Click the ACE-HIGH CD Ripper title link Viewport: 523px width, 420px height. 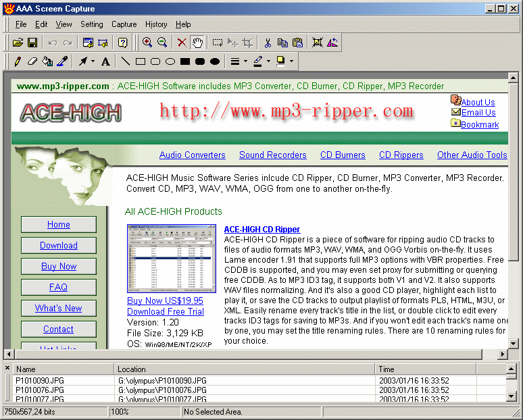tap(262, 230)
